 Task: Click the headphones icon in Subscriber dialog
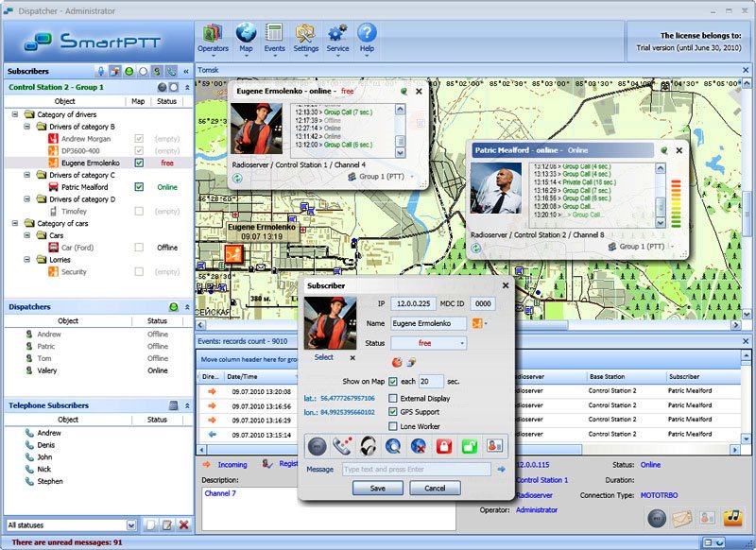click(369, 445)
